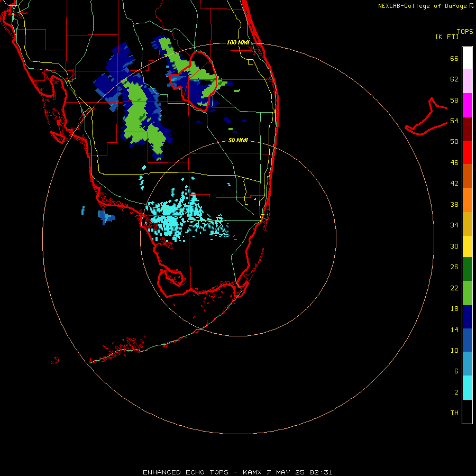This screenshot has height=476, width=476.
Task: Click the 30 legend value label
Action: pyautogui.click(x=454, y=246)
